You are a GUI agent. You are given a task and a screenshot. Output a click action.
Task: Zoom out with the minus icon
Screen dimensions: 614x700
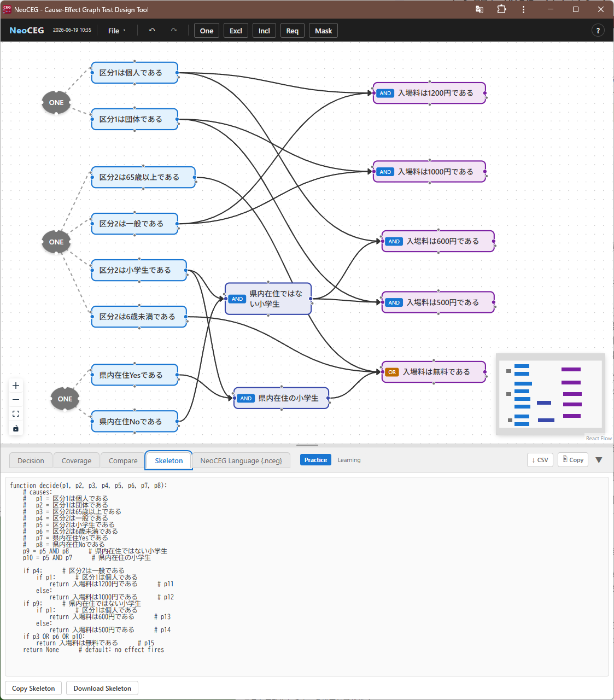coord(16,400)
